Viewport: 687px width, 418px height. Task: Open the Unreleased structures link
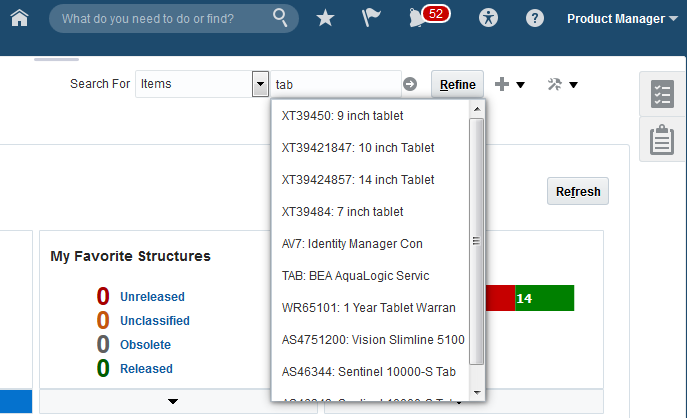click(152, 297)
